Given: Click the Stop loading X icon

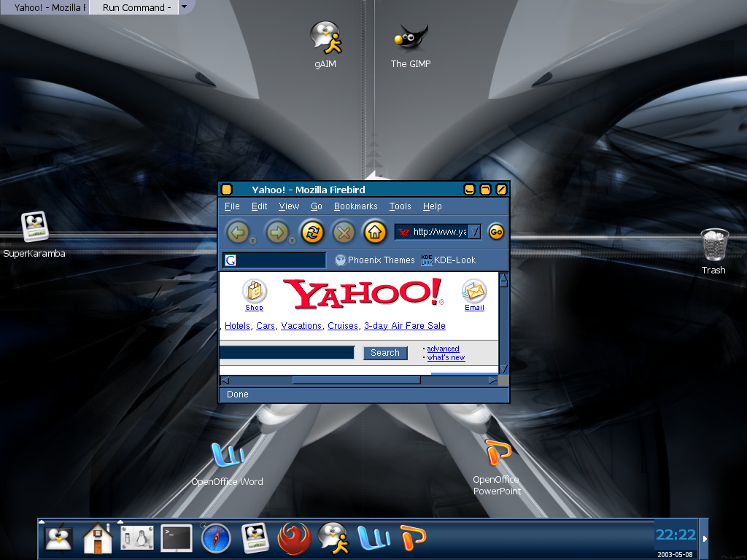Looking at the screenshot, I should click(x=344, y=233).
